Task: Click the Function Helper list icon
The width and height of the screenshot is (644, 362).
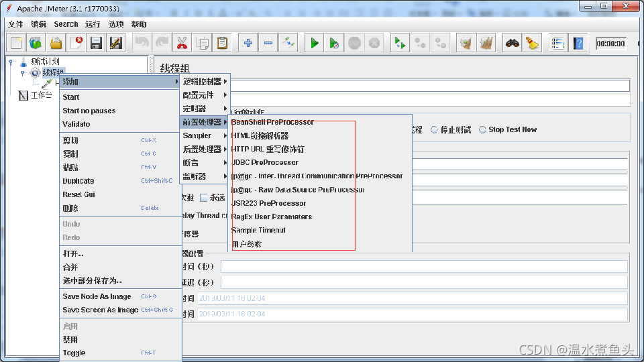Action: click(x=558, y=43)
